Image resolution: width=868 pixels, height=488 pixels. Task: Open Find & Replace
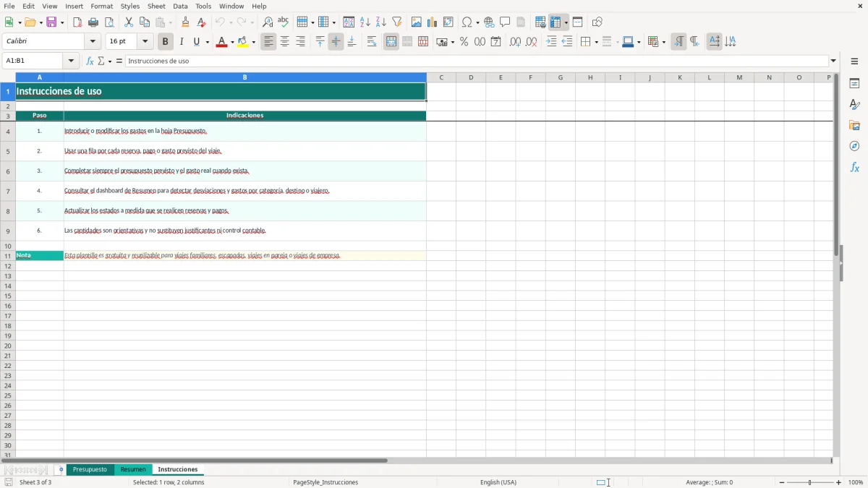268,22
